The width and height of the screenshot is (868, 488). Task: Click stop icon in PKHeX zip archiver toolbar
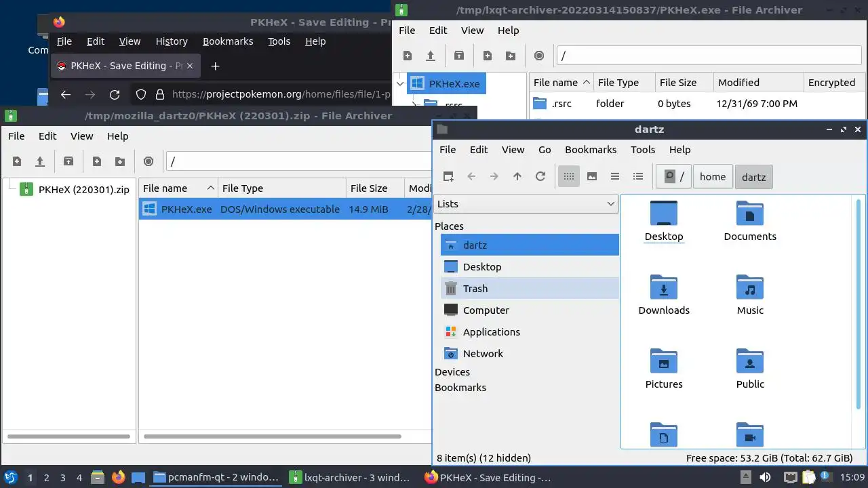pos(149,161)
